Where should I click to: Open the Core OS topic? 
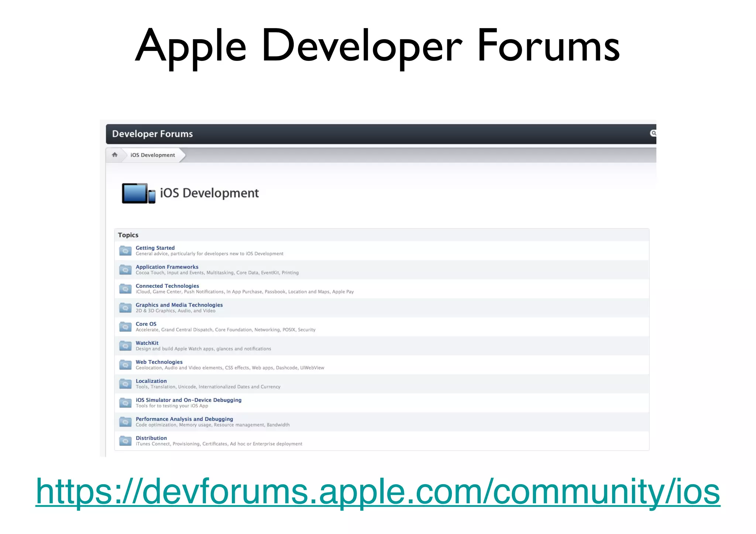click(x=146, y=324)
